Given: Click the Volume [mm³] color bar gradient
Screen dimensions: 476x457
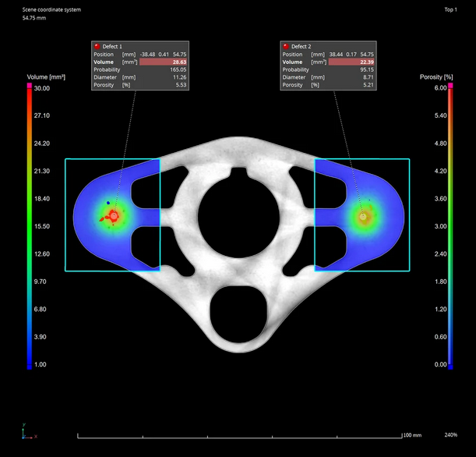Looking at the screenshot, I should 30,226.
